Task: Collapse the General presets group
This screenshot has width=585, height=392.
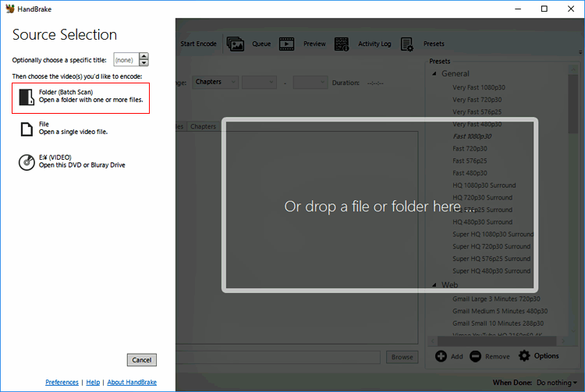Action: point(434,74)
